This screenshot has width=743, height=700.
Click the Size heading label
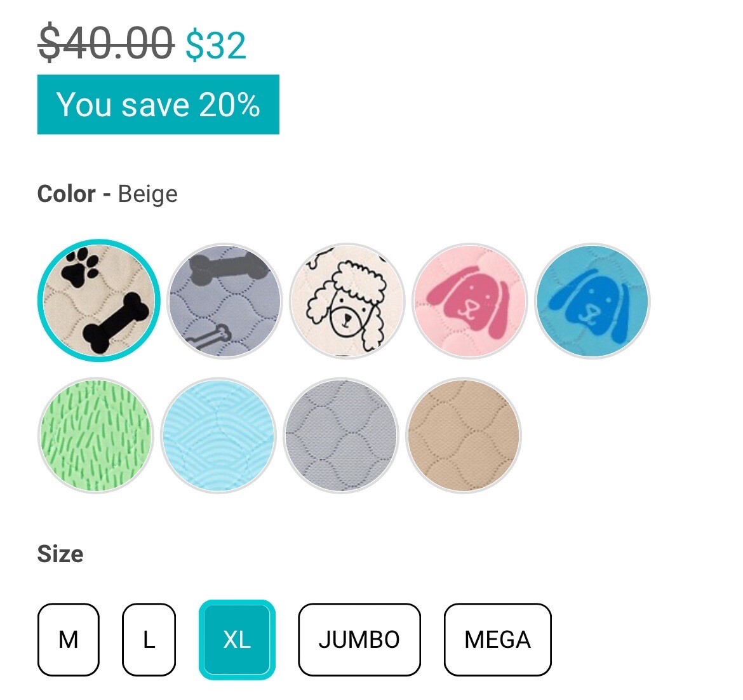[x=60, y=553]
